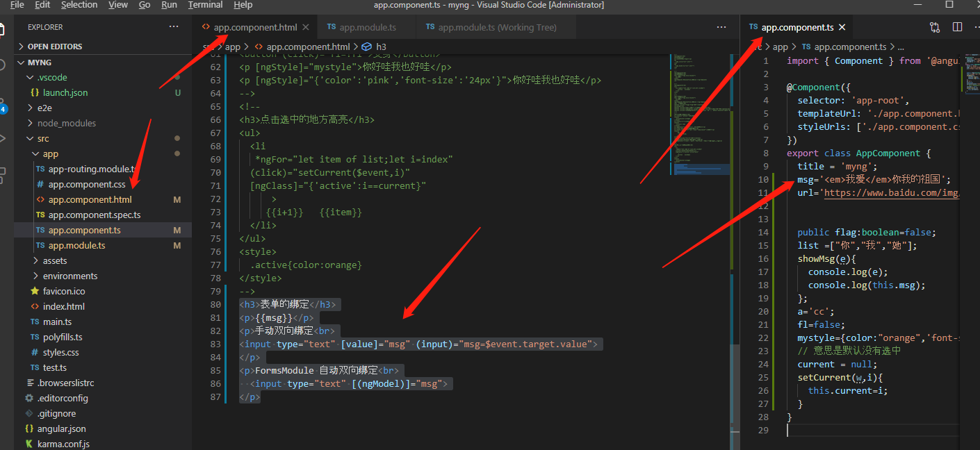
Task: Open the Edit menu
Action: point(42,5)
